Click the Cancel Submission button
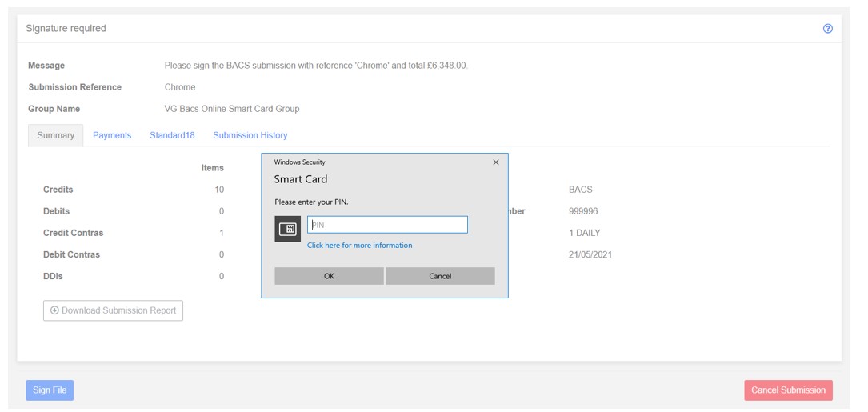This screenshot has height=412, width=868. click(x=788, y=390)
